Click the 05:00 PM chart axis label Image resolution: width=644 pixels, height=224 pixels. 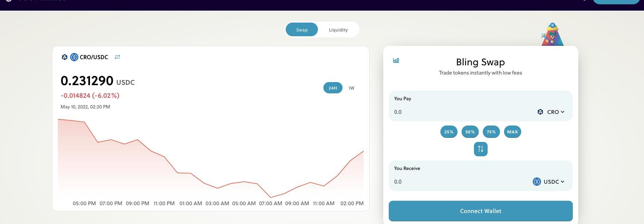[x=84, y=203]
